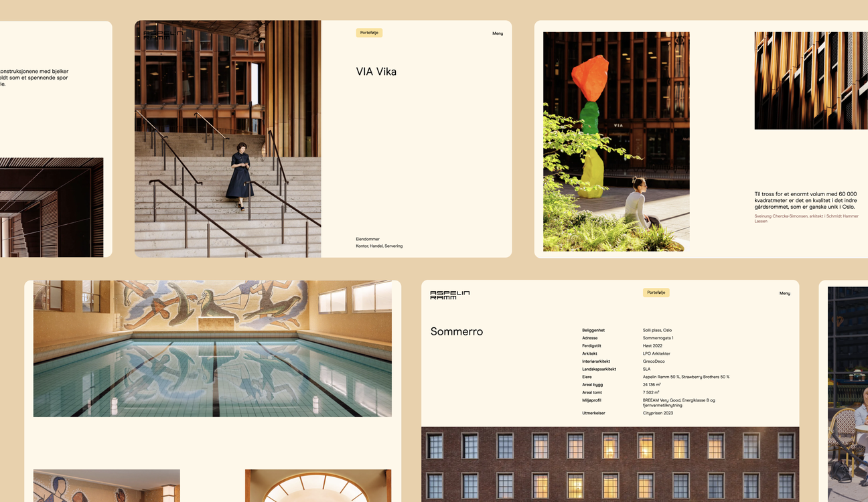Click the Aspelin Ramm logo over the staircase photo
868x502 pixels.
click(163, 34)
